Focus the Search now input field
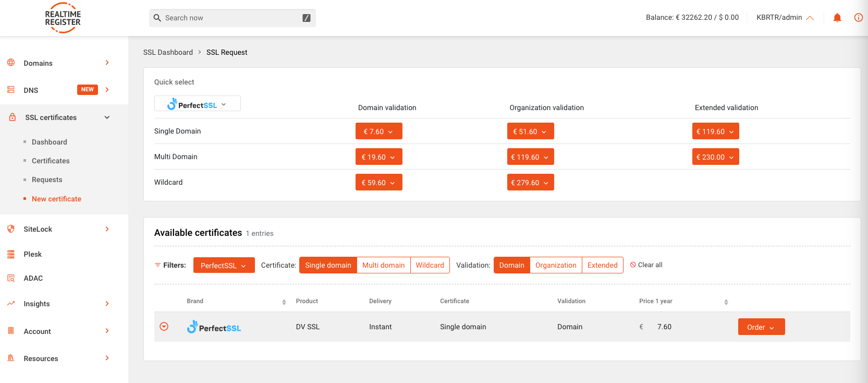Screen dimensions: 868x383 click(232, 18)
